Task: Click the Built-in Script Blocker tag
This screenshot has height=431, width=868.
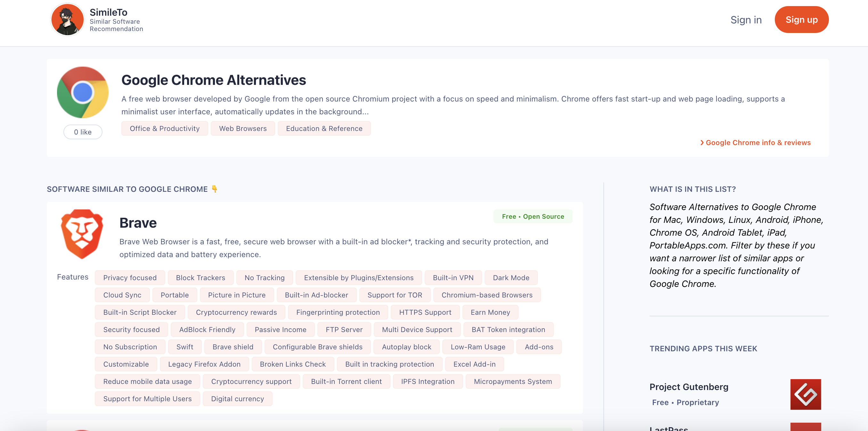Action: coord(140,313)
